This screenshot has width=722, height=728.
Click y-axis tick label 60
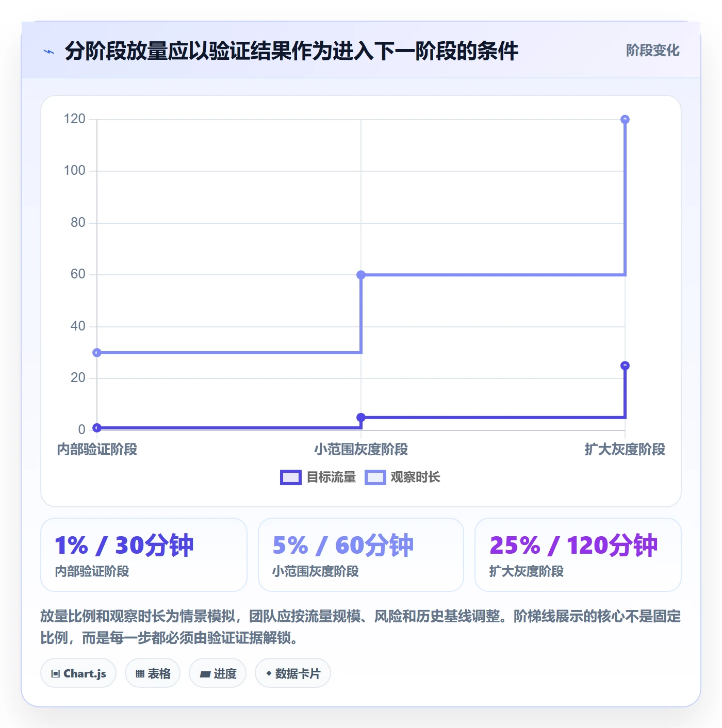click(78, 274)
